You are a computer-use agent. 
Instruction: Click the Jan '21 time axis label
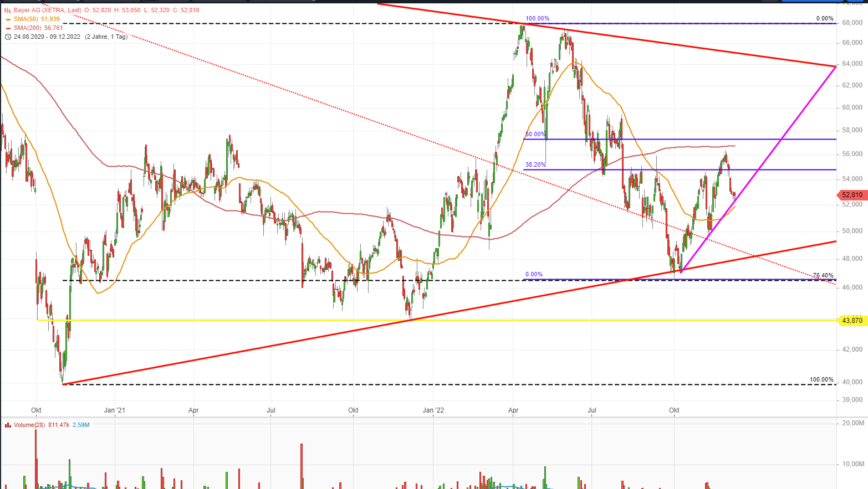coord(115,410)
